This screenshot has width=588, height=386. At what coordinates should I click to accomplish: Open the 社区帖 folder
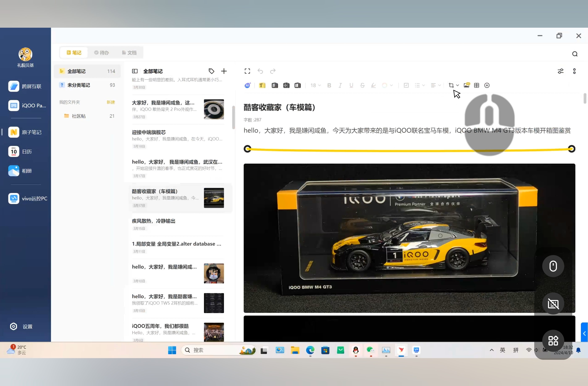click(87, 116)
